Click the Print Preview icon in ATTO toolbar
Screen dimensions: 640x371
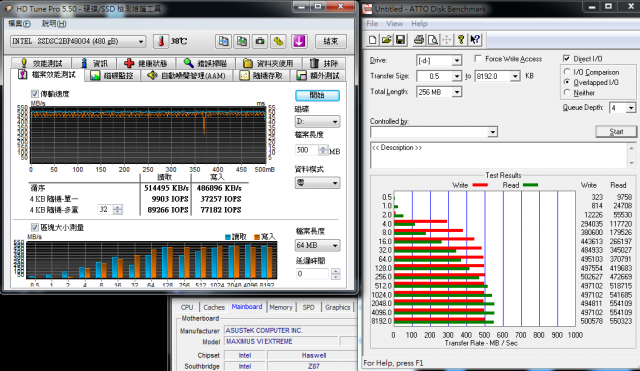click(432, 40)
